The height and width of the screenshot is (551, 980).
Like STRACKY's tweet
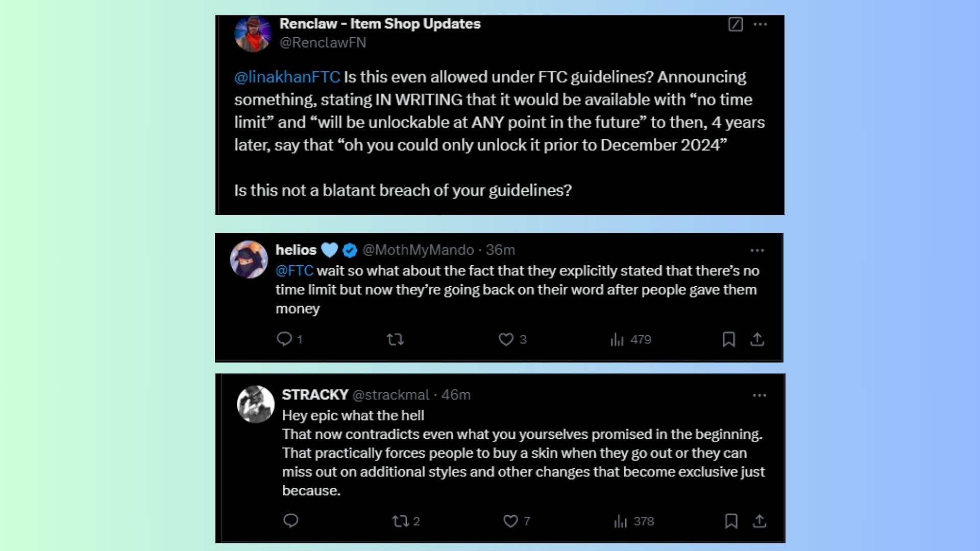[510, 521]
